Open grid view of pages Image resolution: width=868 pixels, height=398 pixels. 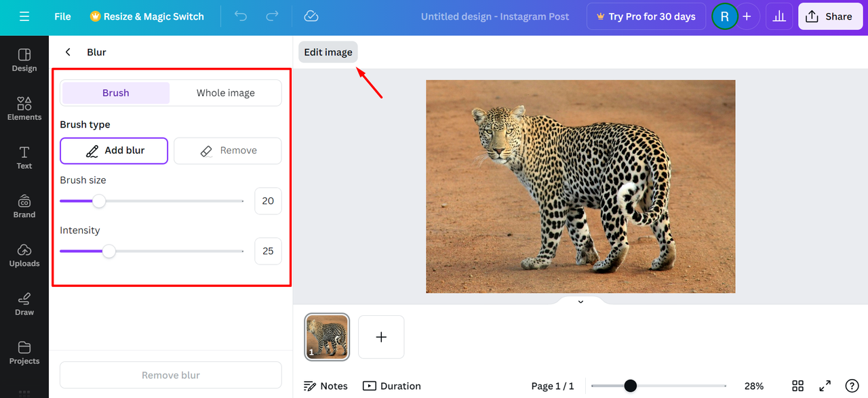tap(798, 386)
